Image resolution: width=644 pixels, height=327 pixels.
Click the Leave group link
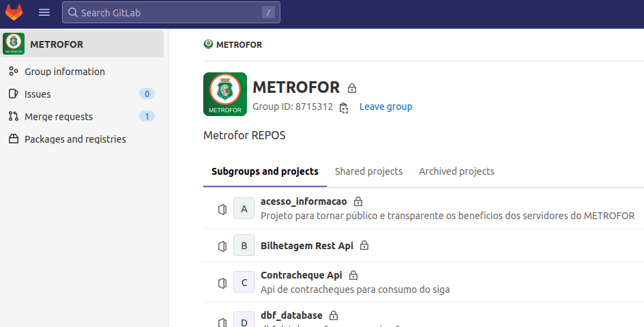click(385, 106)
